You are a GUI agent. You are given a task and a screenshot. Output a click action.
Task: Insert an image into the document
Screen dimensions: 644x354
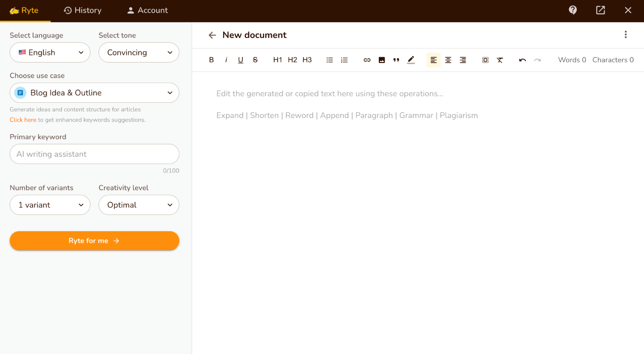(x=382, y=60)
